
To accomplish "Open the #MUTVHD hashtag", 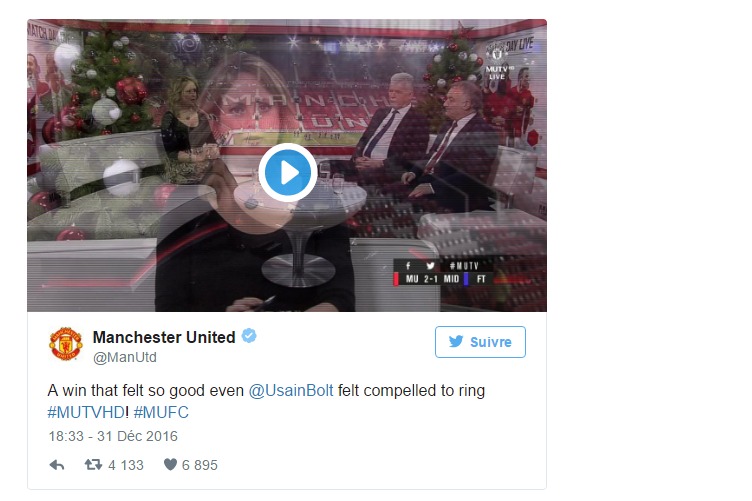I will click(86, 412).
